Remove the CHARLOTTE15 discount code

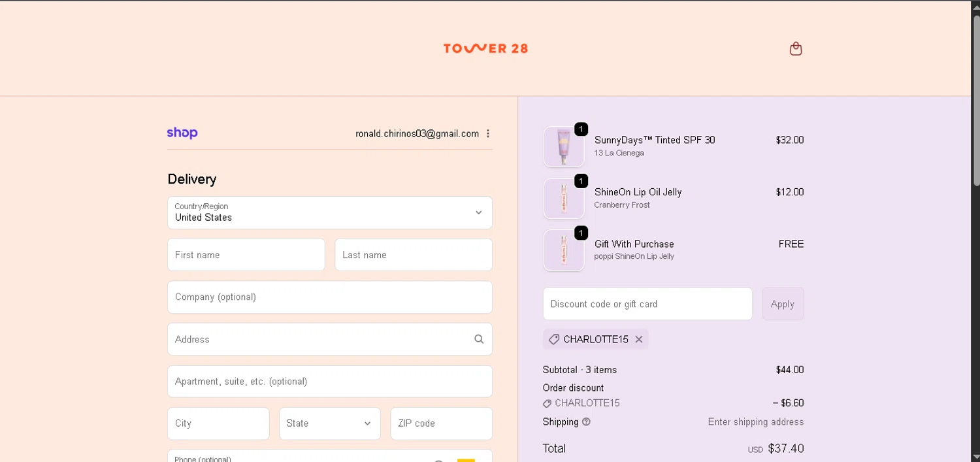click(639, 339)
